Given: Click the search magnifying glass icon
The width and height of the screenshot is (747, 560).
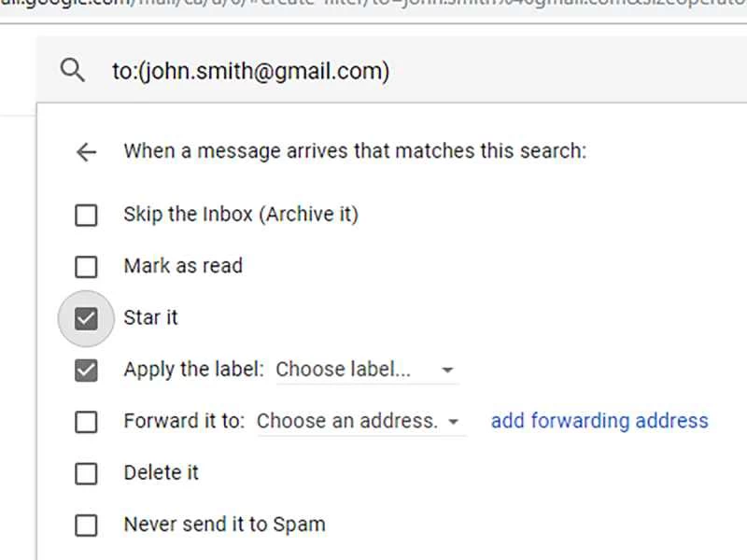Looking at the screenshot, I should pyautogui.click(x=73, y=69).
